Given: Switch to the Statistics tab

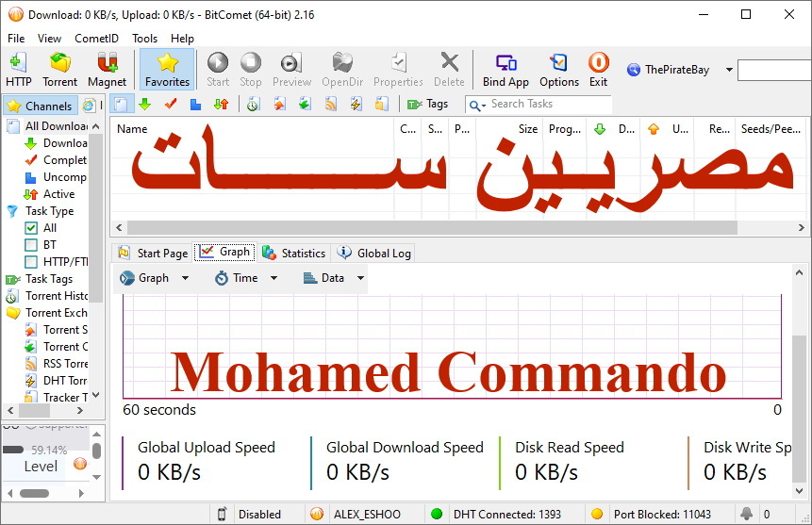Looking at the screenshot, I should [294, 253].
